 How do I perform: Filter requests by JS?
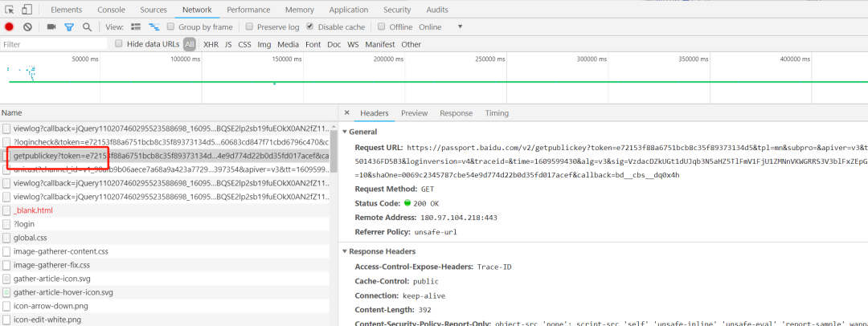point(228,44)
